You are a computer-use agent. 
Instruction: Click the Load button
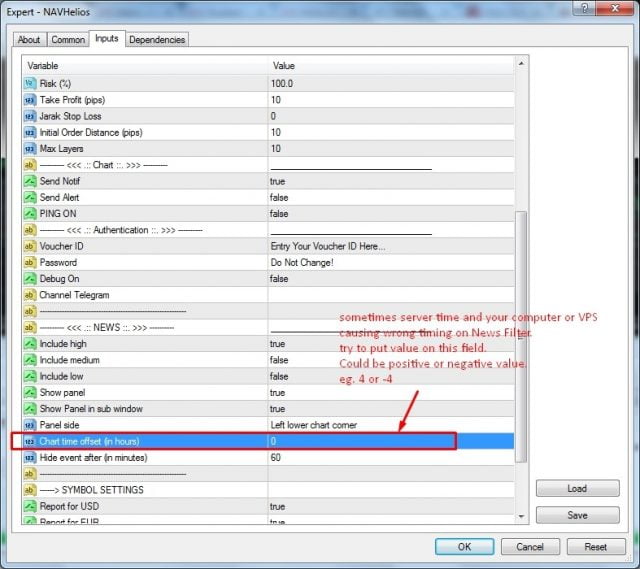(x=578, y=488)
